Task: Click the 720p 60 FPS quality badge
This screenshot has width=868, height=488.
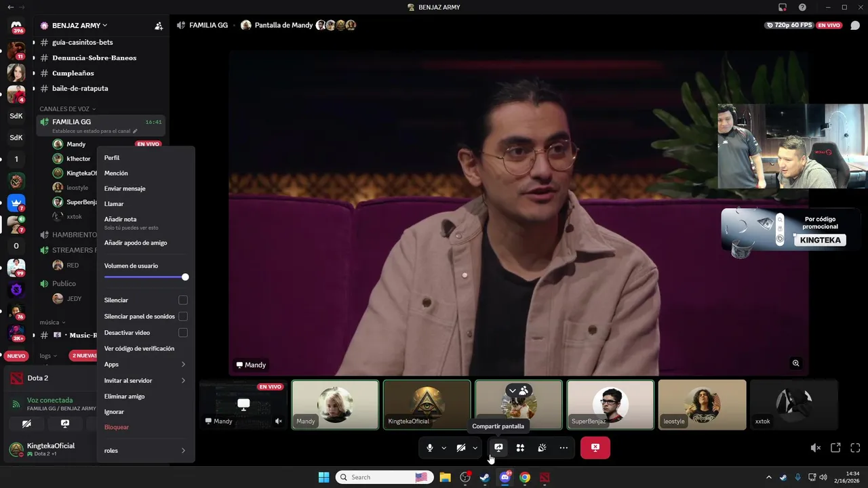Action: (789, 25)
